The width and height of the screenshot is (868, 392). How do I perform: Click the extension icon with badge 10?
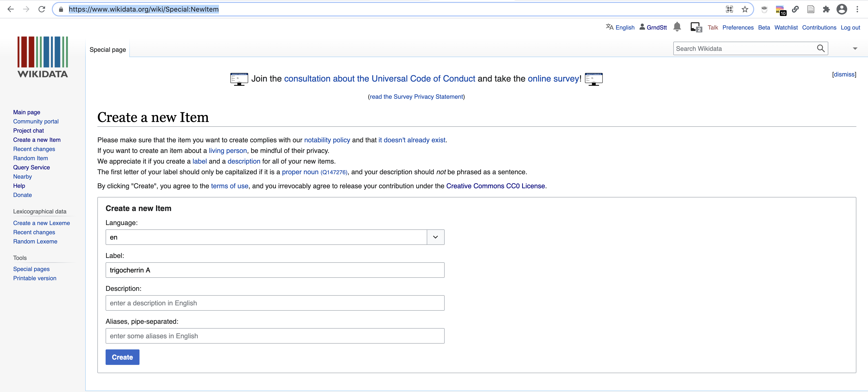(780, 10)
